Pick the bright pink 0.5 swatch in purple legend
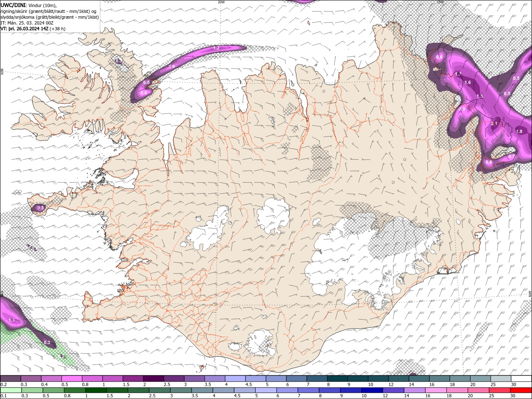The width and height of the screenshot is (532, 399). click(71, 379)
